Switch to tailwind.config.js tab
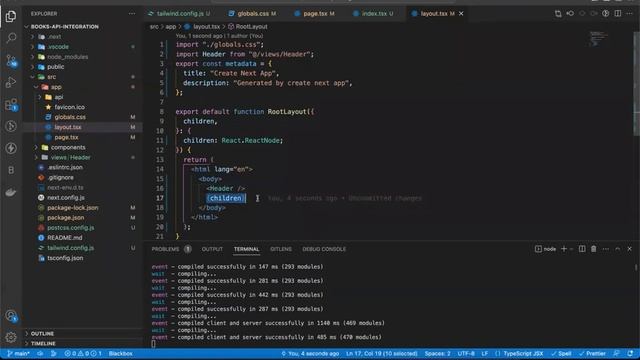Viewport: 640px width, 360px height. (x=179, y=13)
